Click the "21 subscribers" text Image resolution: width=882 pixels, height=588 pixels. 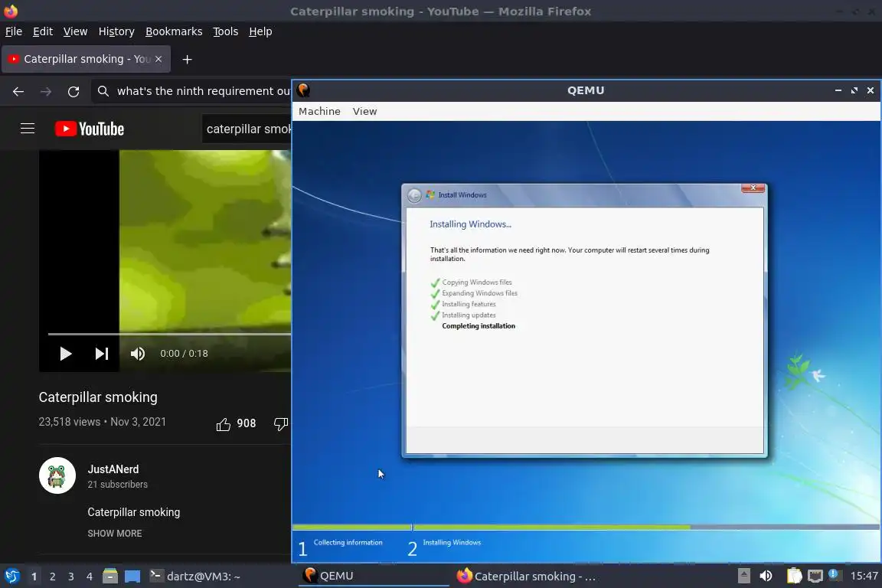point(118,485)
